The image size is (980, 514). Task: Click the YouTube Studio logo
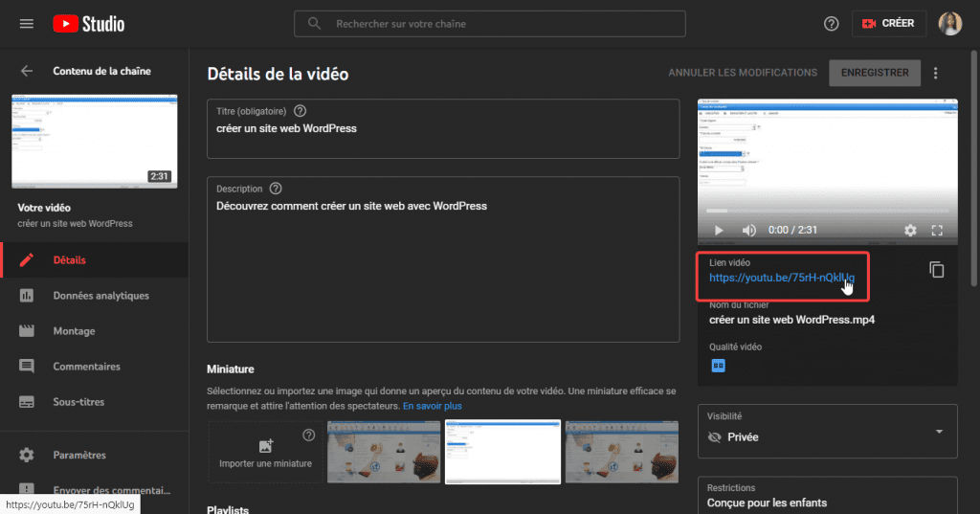click(x=89, y=24)
